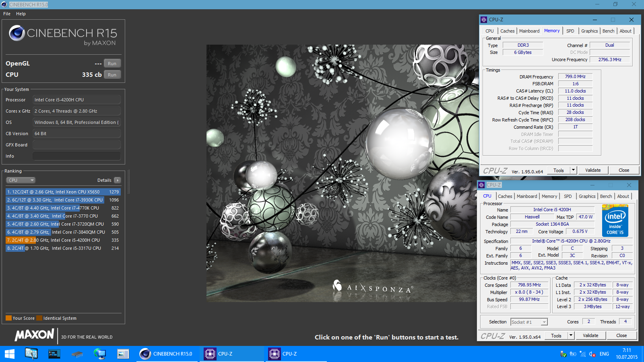This screenshot has width=644, height=362.
Task: Click the Close button in the lower CPU-Z
Action: (621, 335)
